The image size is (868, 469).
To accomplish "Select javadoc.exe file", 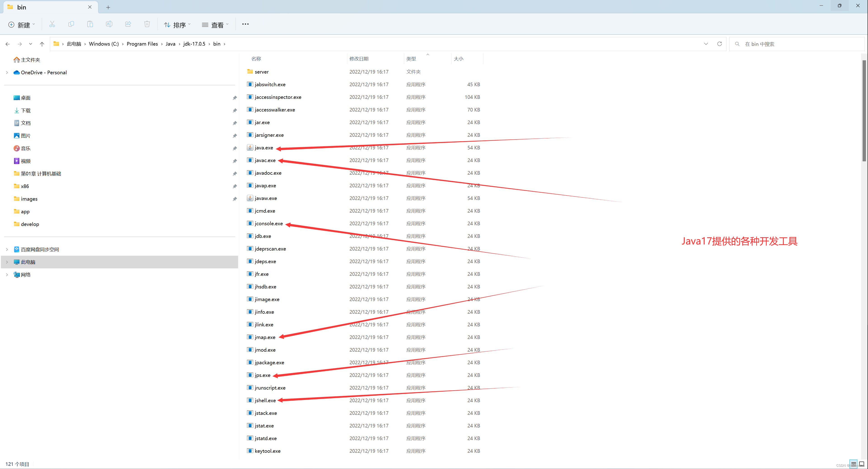I will [x=268, y=173].
